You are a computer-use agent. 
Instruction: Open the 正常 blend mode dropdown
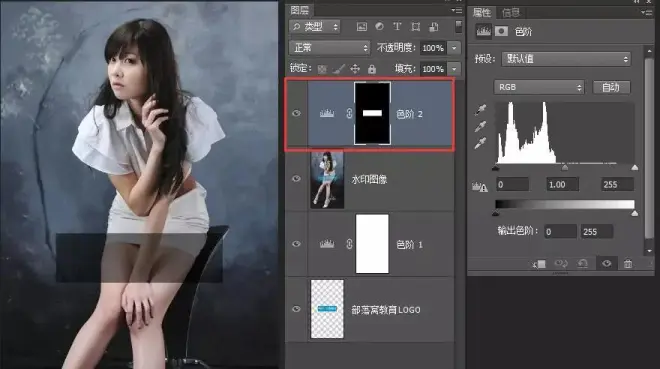coord(330,48)
